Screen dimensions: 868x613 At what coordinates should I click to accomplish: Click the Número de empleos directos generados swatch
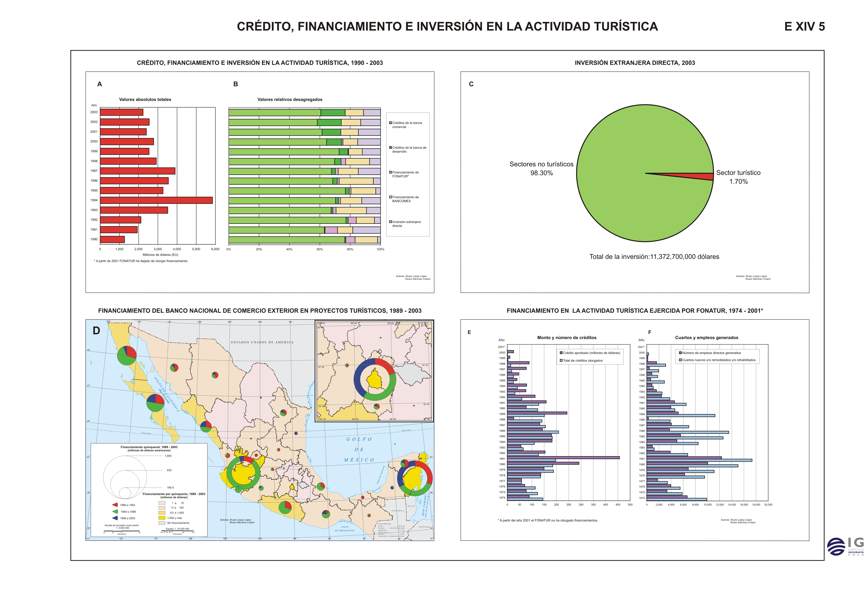point(680,353)
